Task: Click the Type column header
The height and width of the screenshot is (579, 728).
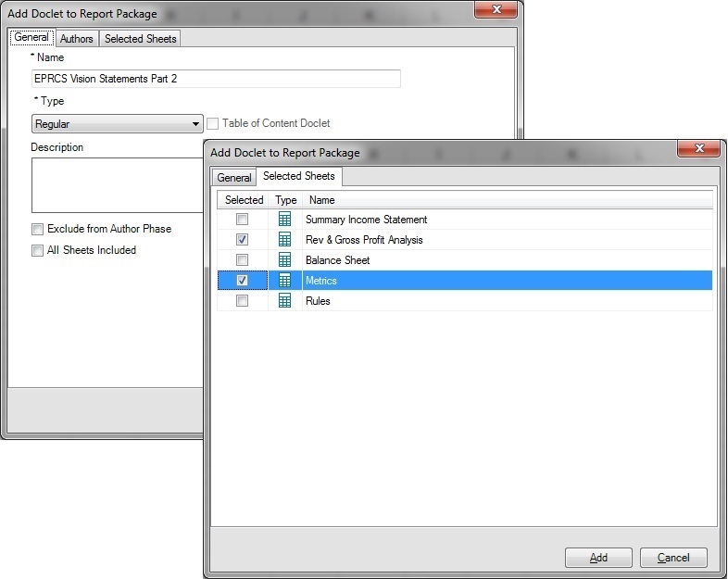Action: (x=285, y=200)
